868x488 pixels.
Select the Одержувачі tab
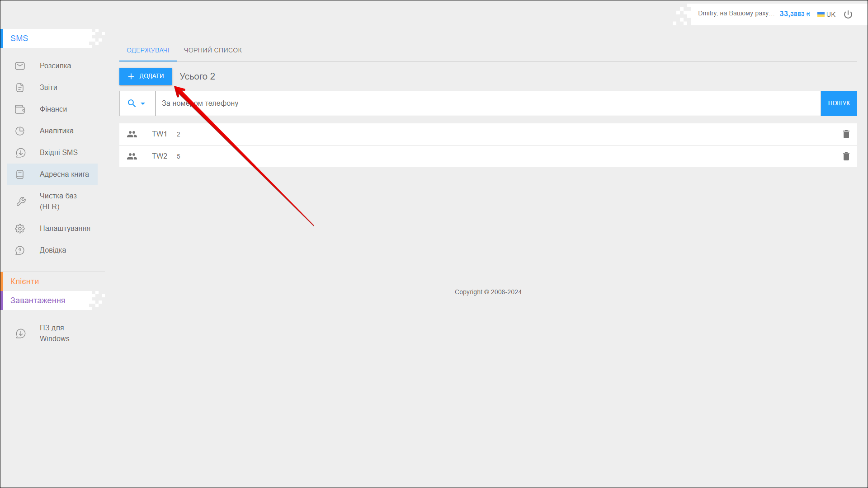(x=148, y=50)
